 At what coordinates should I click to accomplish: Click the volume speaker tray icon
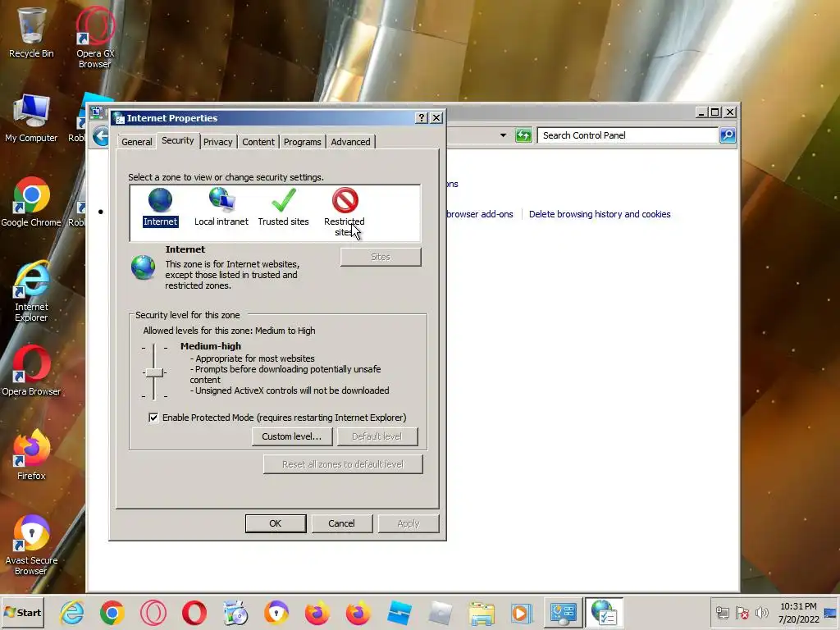[761, 612]
